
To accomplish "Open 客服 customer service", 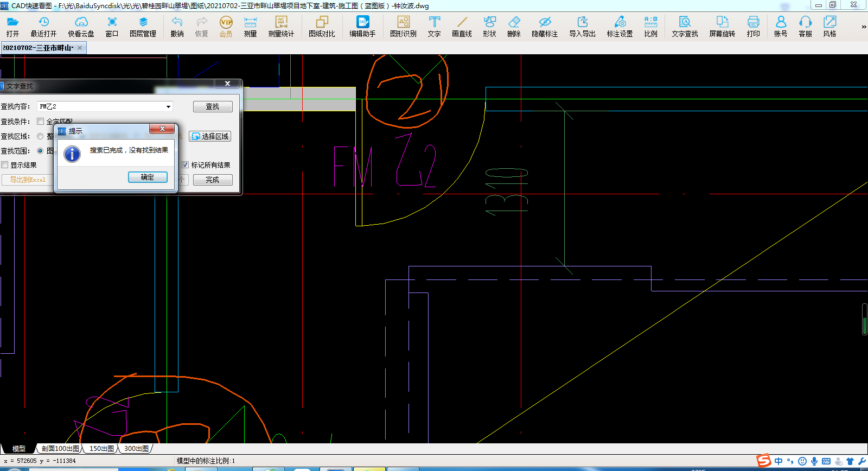I will pos(805,26).
